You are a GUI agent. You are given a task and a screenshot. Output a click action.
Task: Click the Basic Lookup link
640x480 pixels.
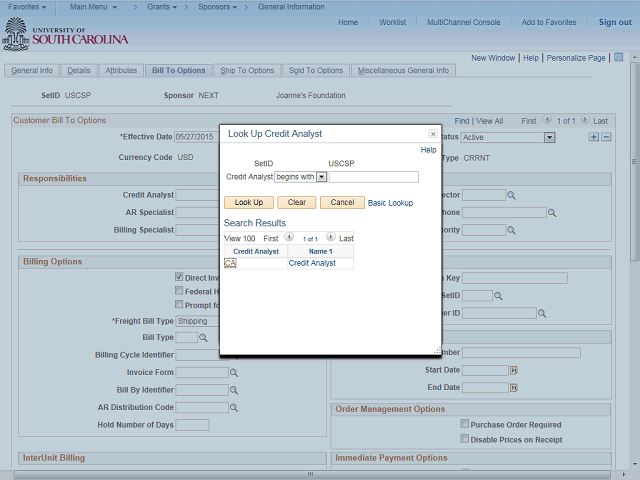tap(390, 203)
